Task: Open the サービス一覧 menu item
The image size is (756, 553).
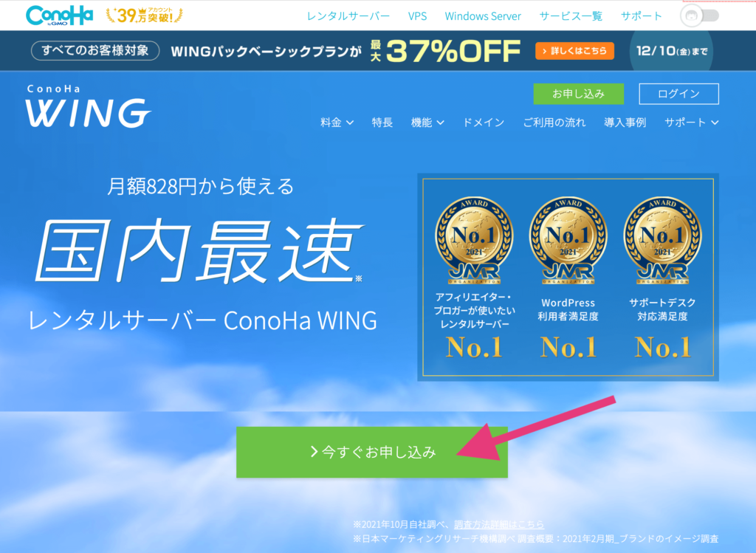Action: pyautogui.click(x=571, y=16)
